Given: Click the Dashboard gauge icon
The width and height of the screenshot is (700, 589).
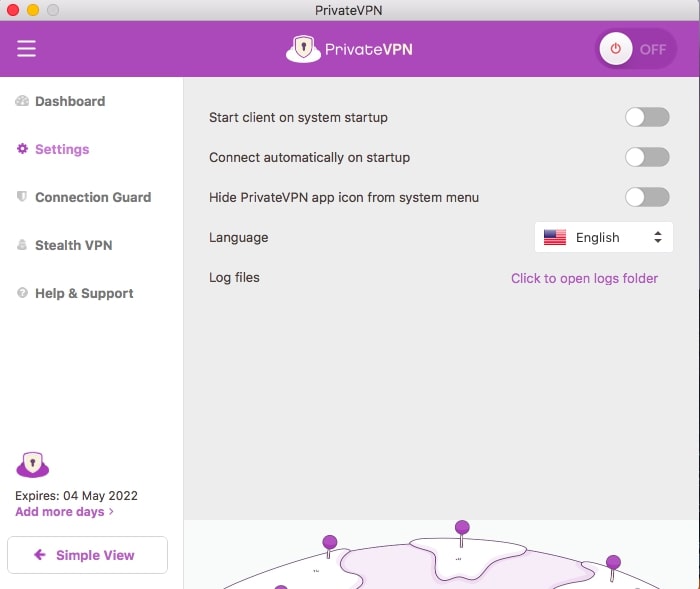Looking at the screenshot, I should pyautogui.click(x=22, y=101).
